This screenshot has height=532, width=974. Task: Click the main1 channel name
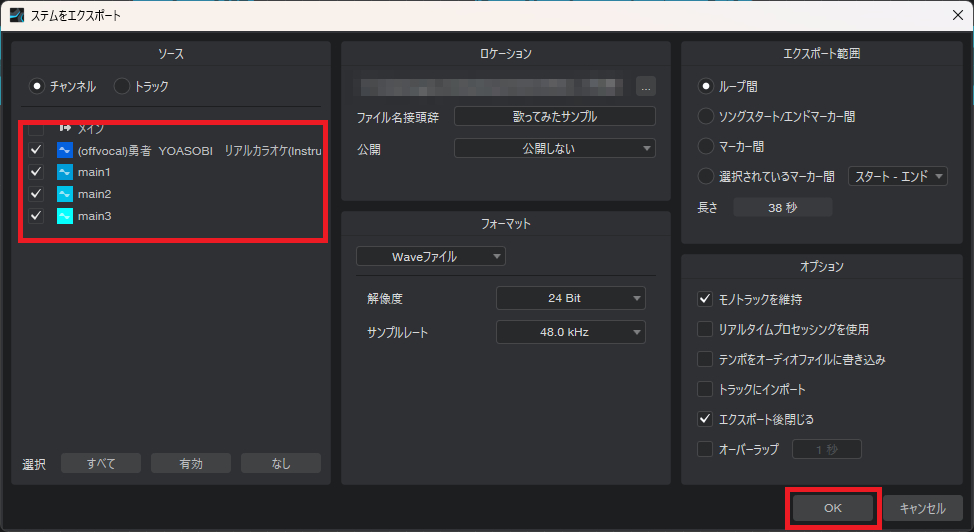pos(94,172)
